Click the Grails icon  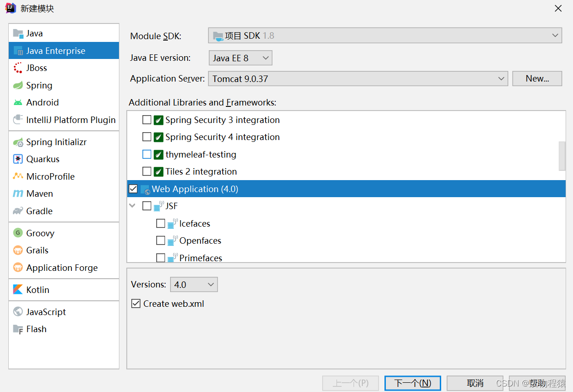tap(18, 250)
